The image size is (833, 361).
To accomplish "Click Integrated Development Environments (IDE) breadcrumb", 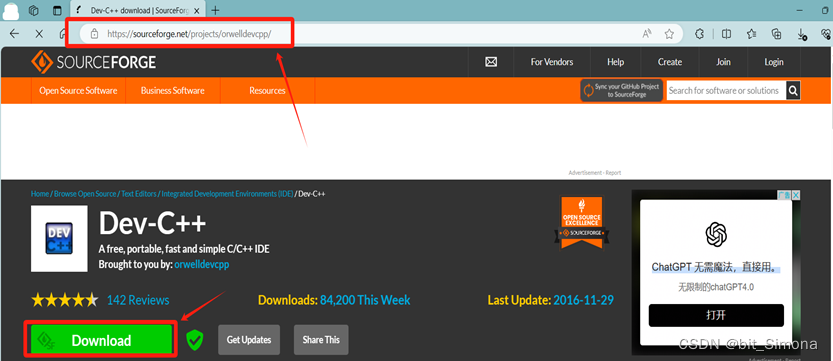I will pos(227,194).
